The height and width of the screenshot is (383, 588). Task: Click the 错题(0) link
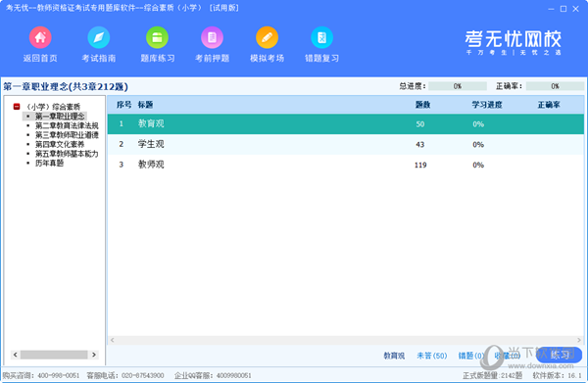[470, 356]
